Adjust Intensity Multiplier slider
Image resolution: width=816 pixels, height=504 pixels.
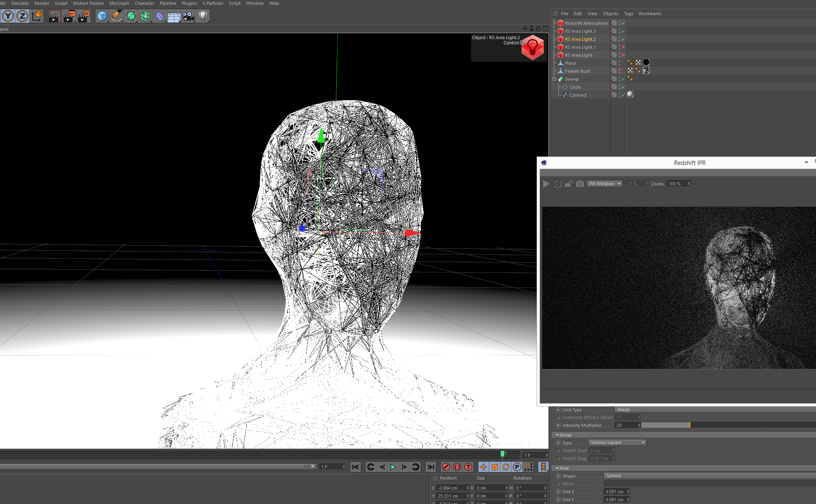point(728,425)
